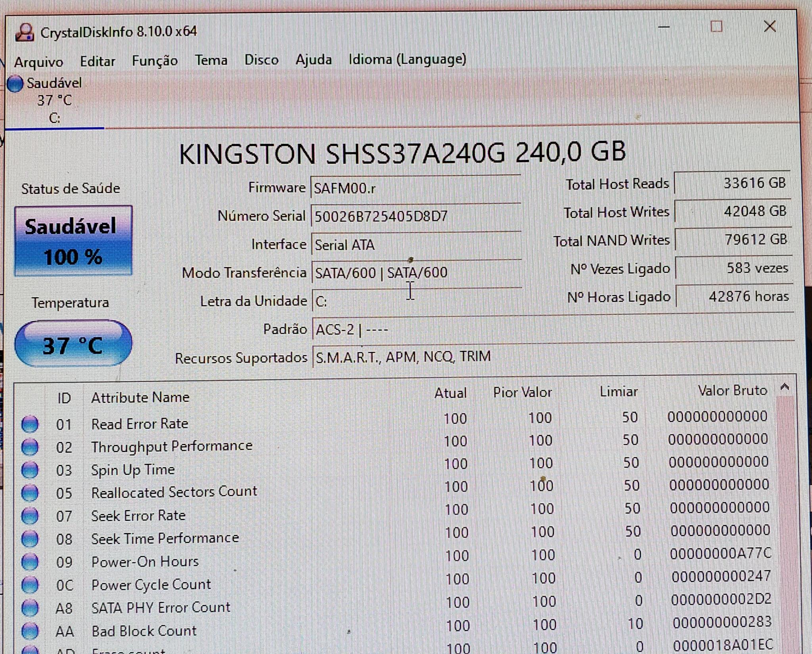Click the blue health orb beside Saudável 37 °C

[x=15, y=84]
